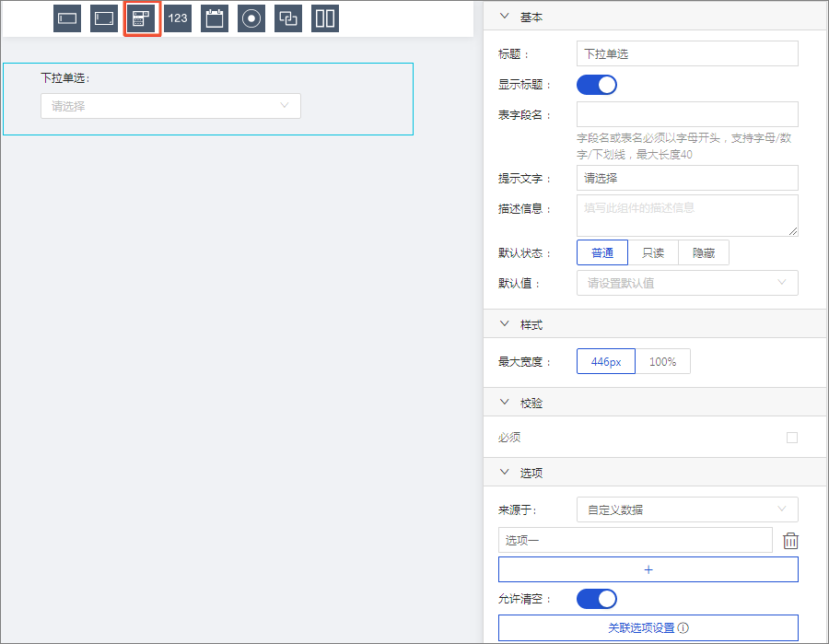Open the 来源于 自定义数据 dropdown
The image size is (829, 644).
click(x=687, y=509)
